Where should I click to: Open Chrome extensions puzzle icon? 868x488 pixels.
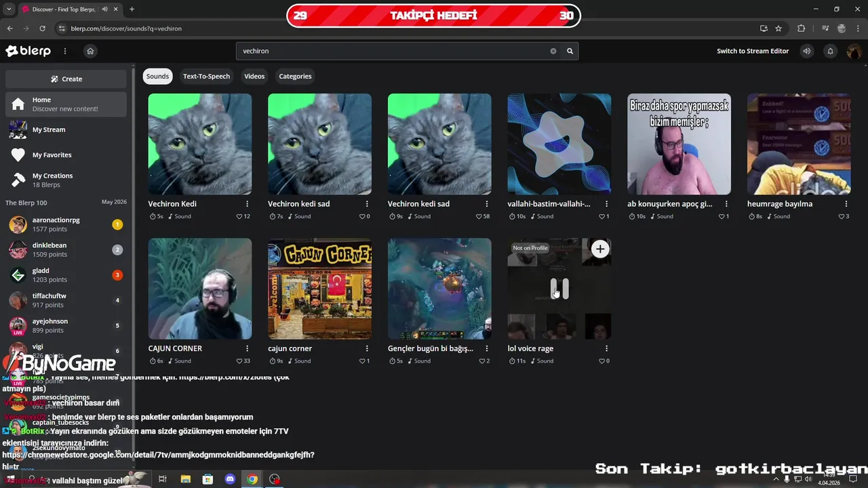point(802,28)
